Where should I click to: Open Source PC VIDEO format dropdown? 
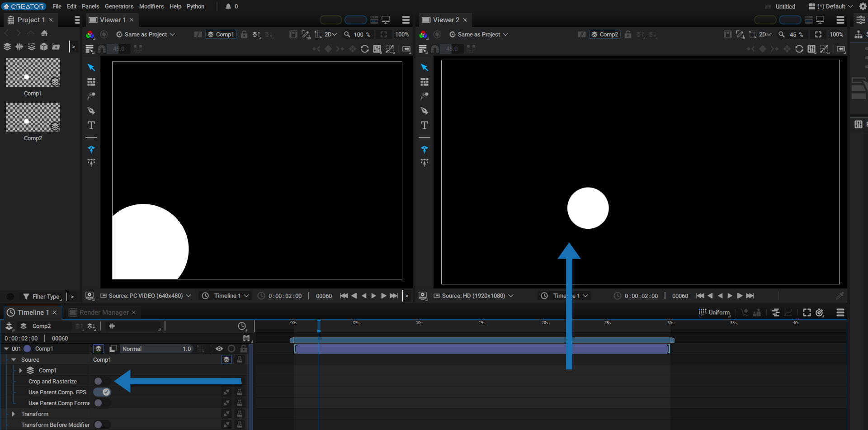[146, 296]
